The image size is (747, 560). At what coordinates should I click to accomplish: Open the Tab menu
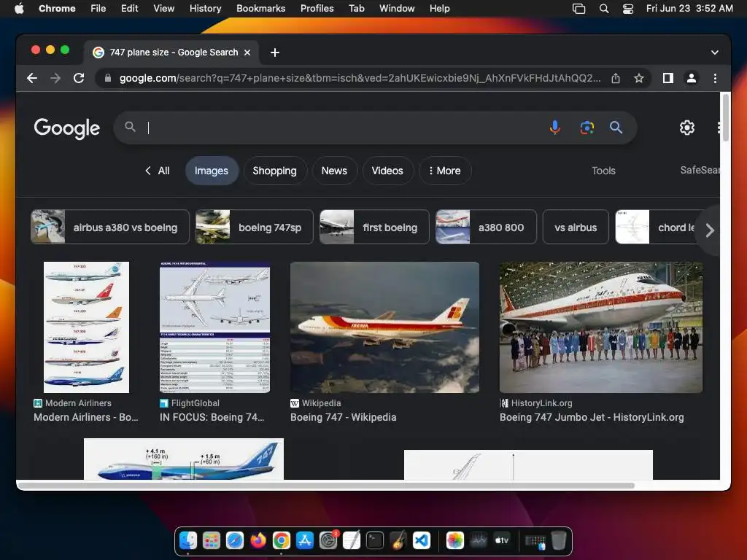[x=356, y=8]
